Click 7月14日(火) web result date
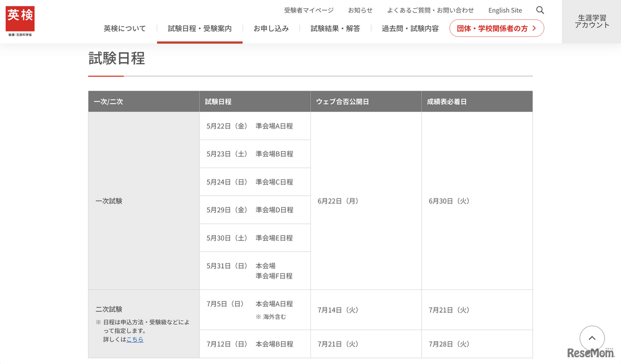The width and height of the screenshot is (621, 364). pyautogui.click(x=338, y=310)
